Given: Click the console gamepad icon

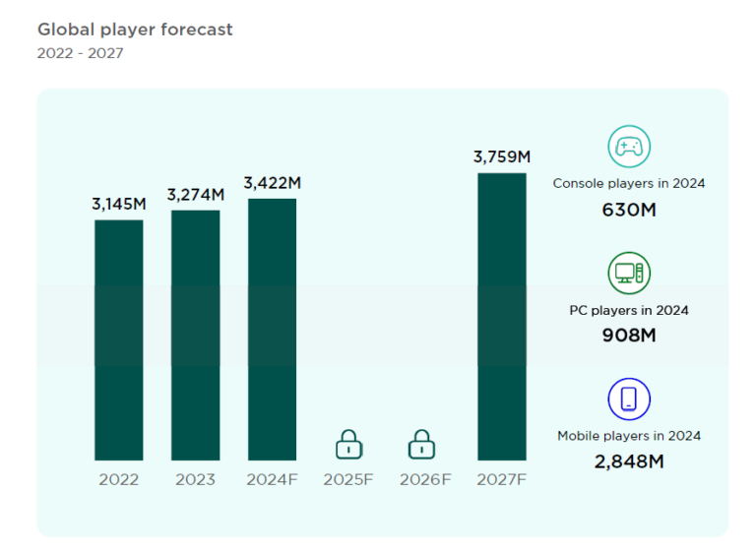Looking at the screenshot, I should [628, 147].
